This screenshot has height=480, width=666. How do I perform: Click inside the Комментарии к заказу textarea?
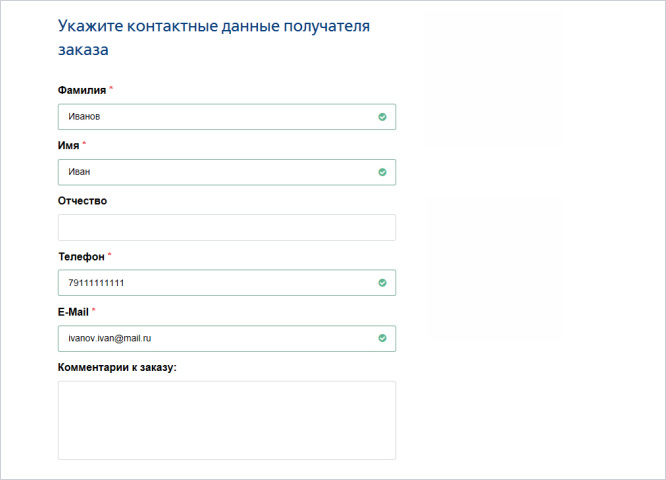pyautogui.click(x=227, y=419)
